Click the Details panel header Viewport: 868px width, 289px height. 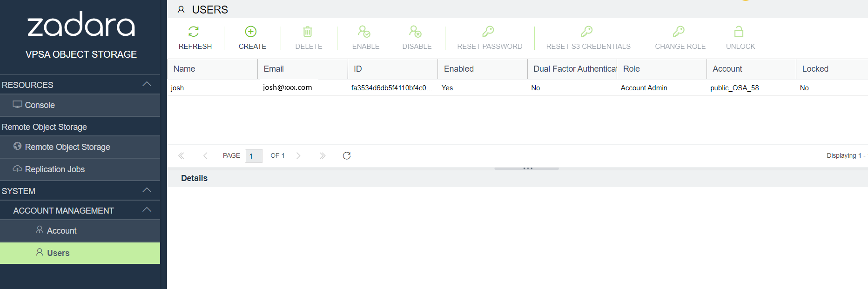518,178
